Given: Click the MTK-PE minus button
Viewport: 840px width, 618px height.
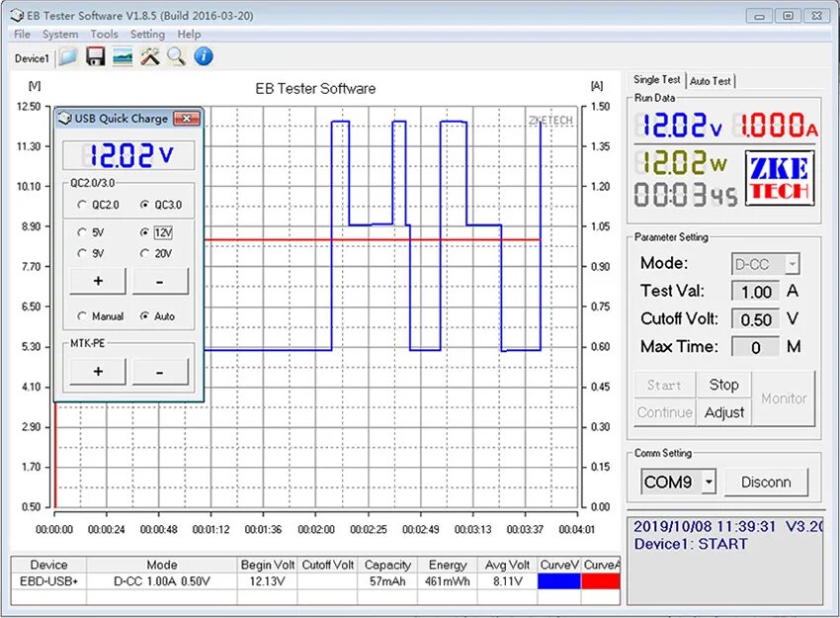Looking at the screenshot, I should [x=160, y=372].
